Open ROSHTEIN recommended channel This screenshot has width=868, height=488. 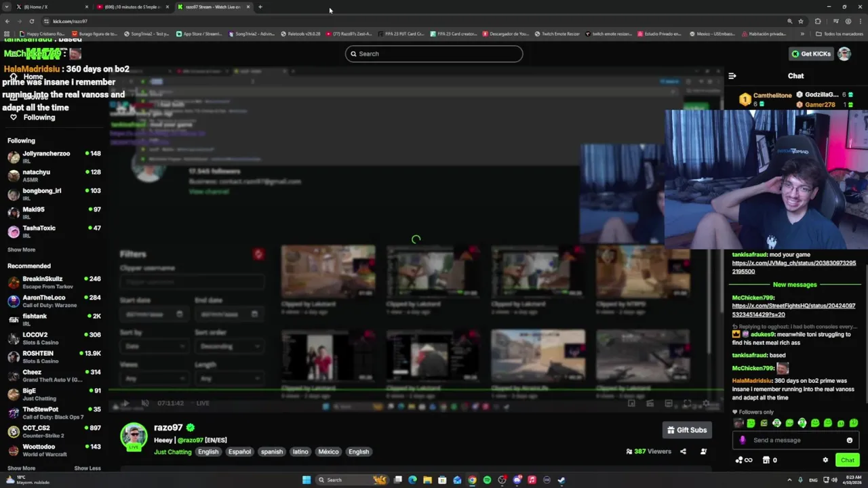tap(54, 357)
